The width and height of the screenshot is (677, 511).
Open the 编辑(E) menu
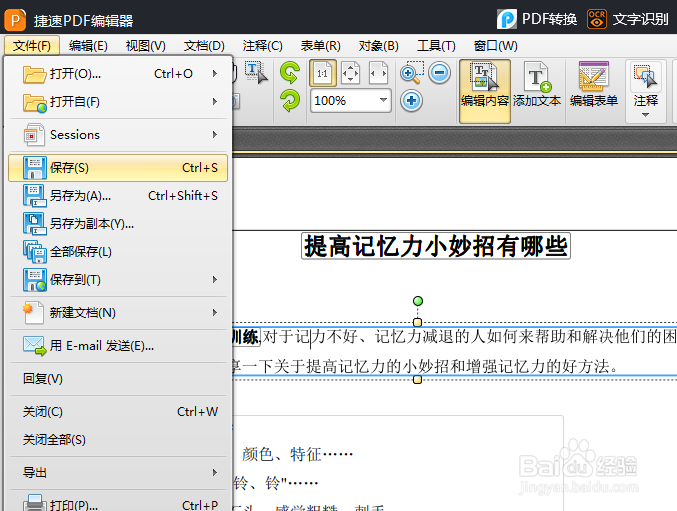tap(88, 45)
